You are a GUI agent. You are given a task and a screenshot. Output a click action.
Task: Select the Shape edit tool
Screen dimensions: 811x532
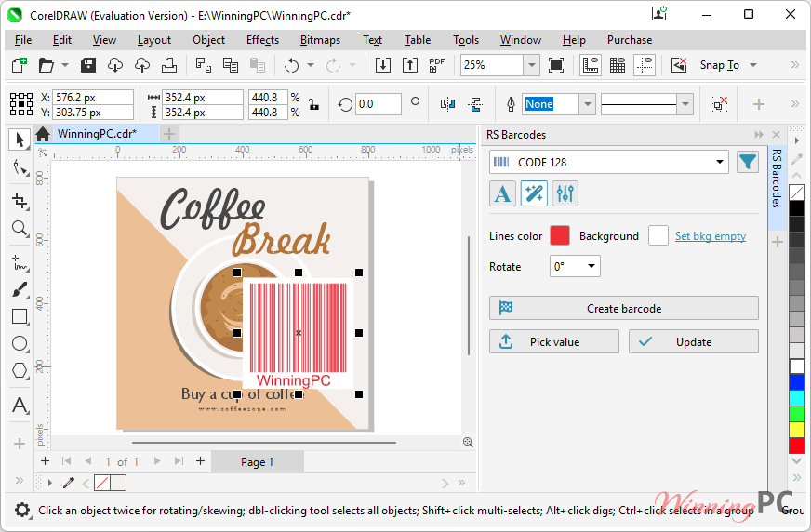[20, 167]
